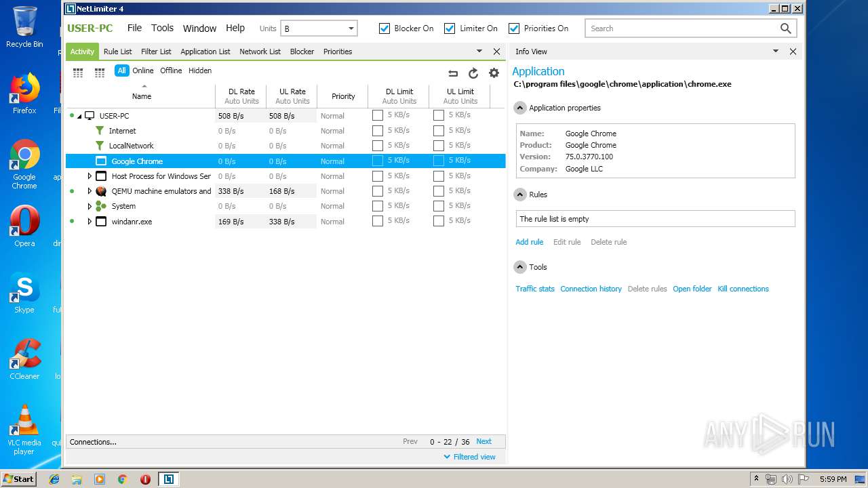The width and height of the screenshot is (868, 488).
Task: Open Connection history
Action: 591,289
